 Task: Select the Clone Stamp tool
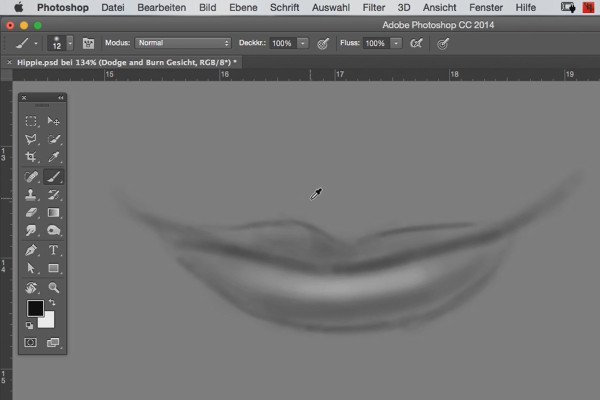click(x=31, y=194)
